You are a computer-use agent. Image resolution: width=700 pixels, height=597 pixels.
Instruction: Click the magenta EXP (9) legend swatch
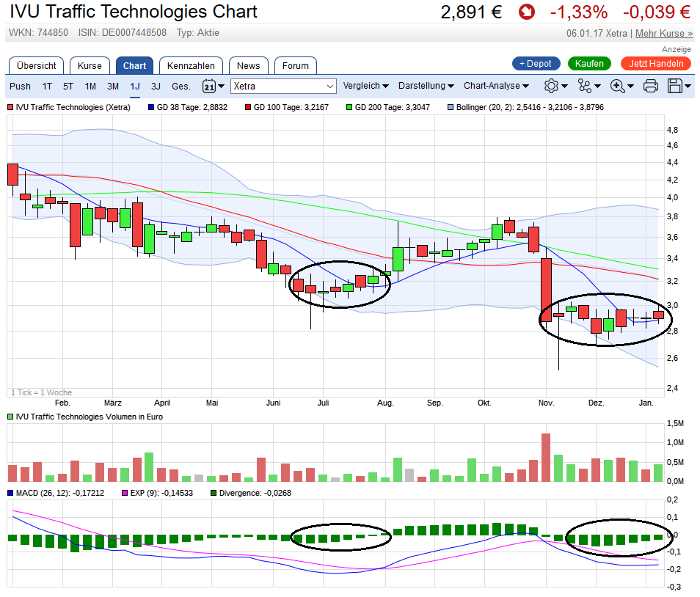pyautogui.click(x=125, y=493)
